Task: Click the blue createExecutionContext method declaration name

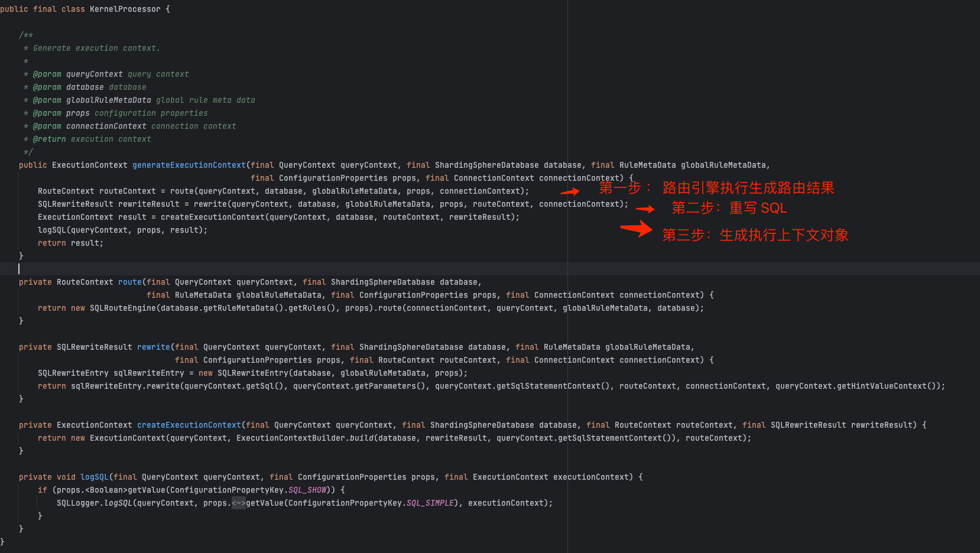Action: click(x=189, y=425)
